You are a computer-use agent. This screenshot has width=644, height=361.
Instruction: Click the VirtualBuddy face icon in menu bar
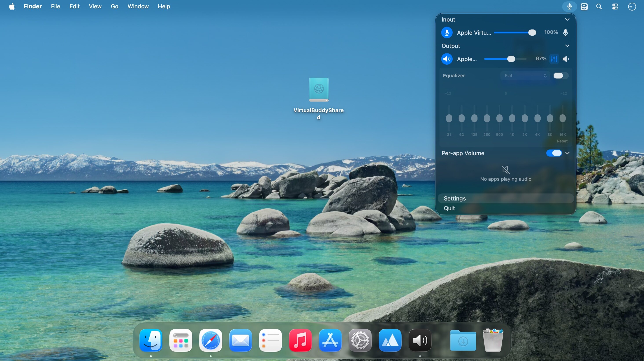[584, 7]
